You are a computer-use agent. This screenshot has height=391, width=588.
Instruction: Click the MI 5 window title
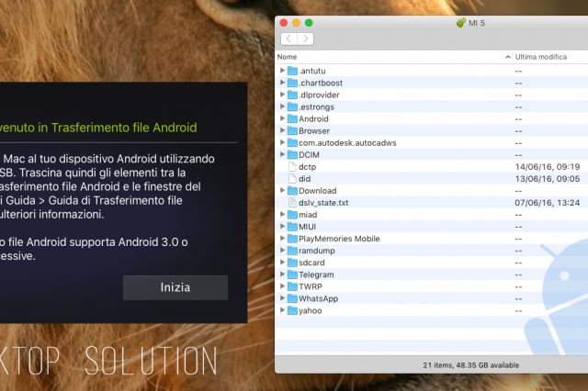click(477, 23)
